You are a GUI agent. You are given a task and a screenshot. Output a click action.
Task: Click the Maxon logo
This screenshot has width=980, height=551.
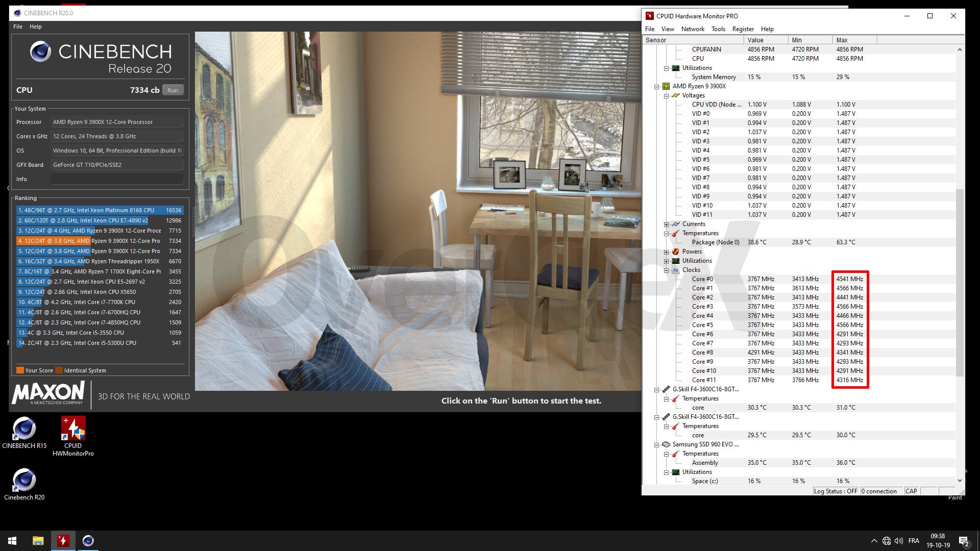pyautogui.click(x=48, y=393)
